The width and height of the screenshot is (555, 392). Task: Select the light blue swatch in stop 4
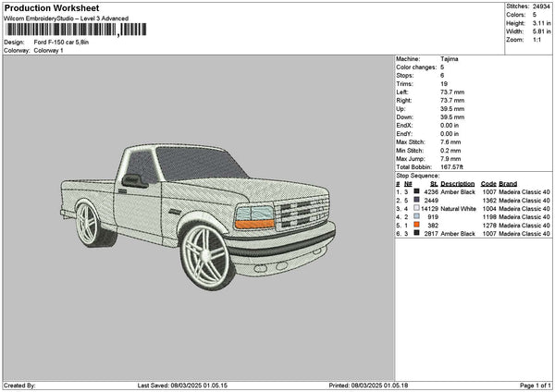(x=416, y=216)
